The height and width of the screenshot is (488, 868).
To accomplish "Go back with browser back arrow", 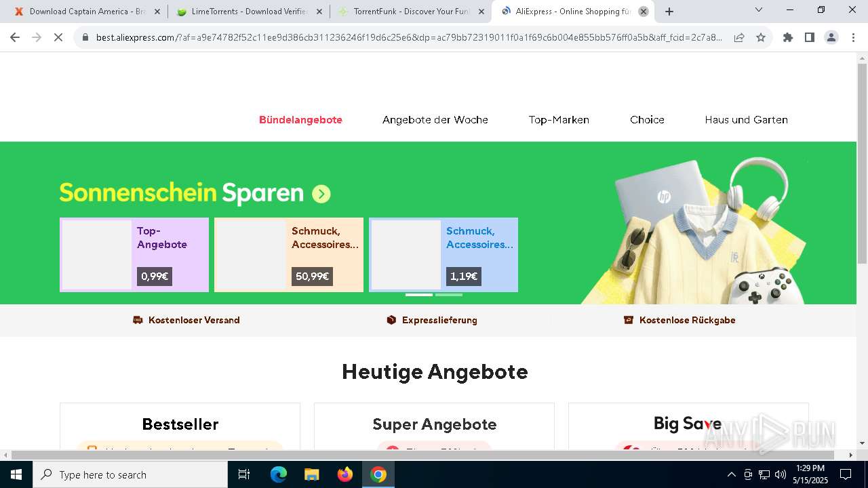I will pyautogui.click(x=15, y=38).
